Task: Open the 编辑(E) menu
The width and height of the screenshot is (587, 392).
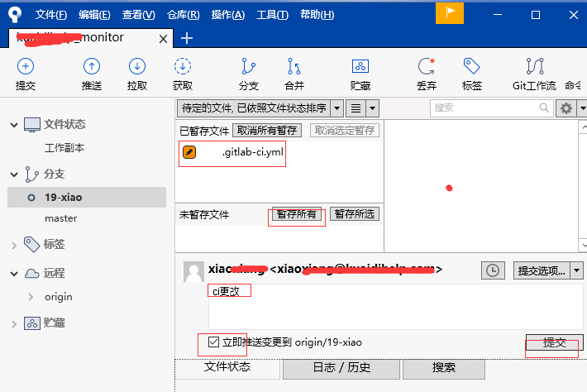Action: tap(94, 15)
